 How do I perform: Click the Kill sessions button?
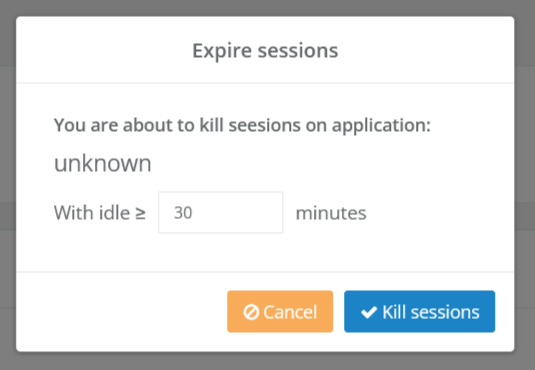[x=419, y=311]
